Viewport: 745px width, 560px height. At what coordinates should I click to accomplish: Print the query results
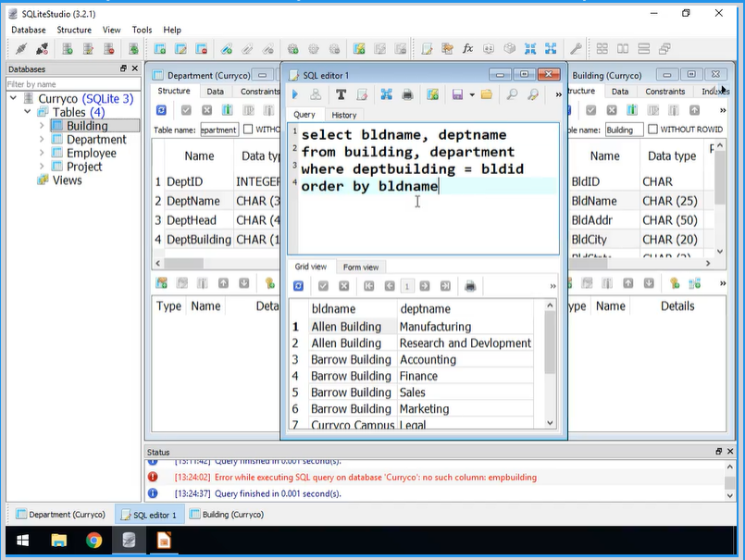pyautogui.click(x=471, y=286)
